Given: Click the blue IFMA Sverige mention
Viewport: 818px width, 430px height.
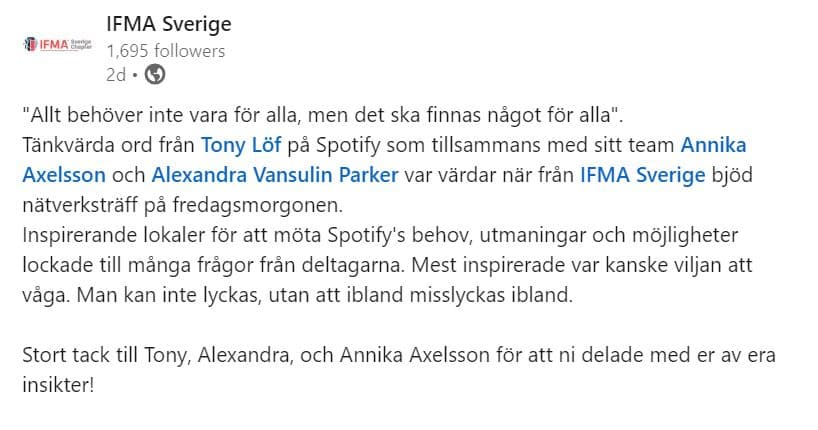Looking at the screenshot, I should click(x=643, y=175).
